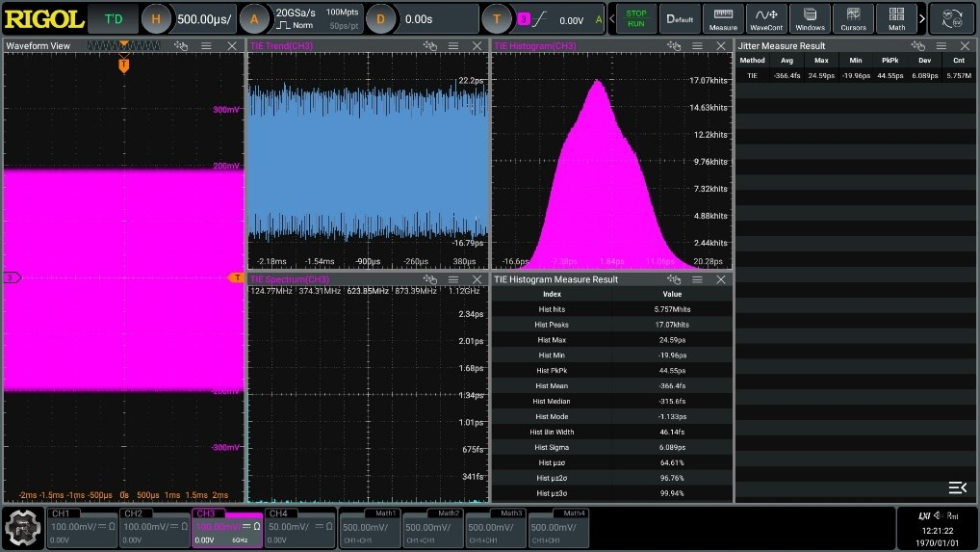The image size is (980, 552).
Task: Open TIE Histogram touch gesture icon
Action: (x=673, y=45)
